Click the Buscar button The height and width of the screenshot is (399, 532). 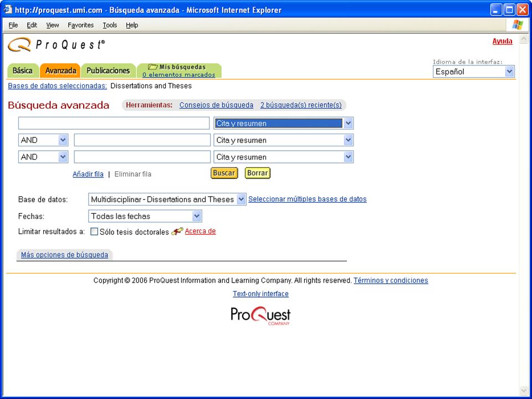point(224,173)
